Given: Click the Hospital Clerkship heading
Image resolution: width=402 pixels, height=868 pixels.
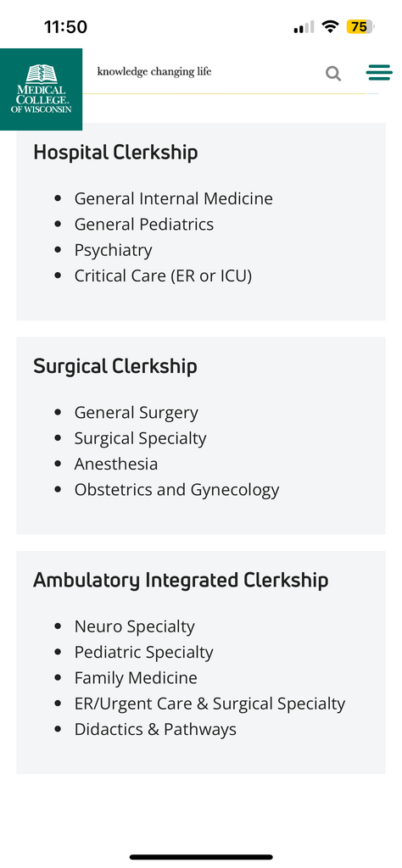Looking at the screenshot, I should point(115,153).
